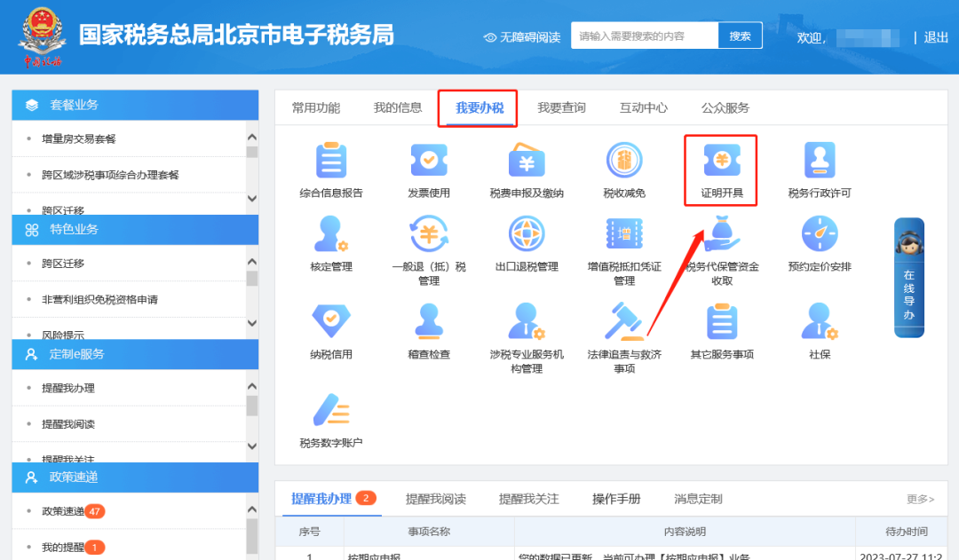959x560 pixels.
Task: Open the 预约定价安排 icon
Action: point(820,234)
